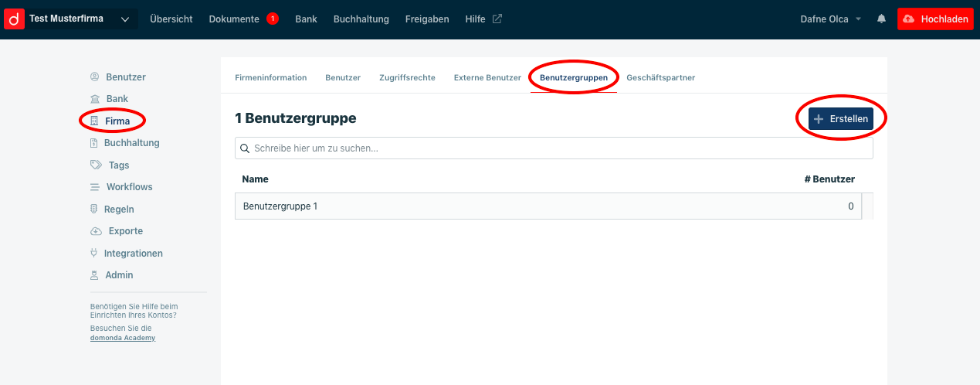980x385 pixels.
Task: Open the Dokumente menu item
Action: 234,19
